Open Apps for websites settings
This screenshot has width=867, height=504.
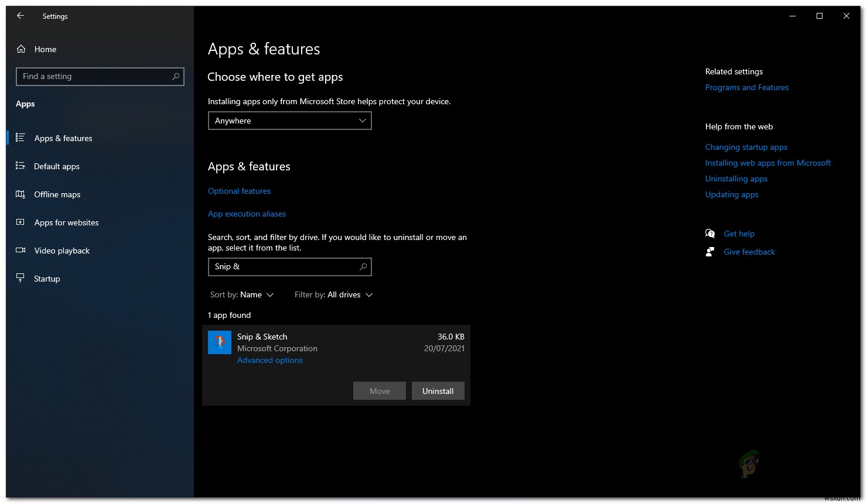pos(66,222)
